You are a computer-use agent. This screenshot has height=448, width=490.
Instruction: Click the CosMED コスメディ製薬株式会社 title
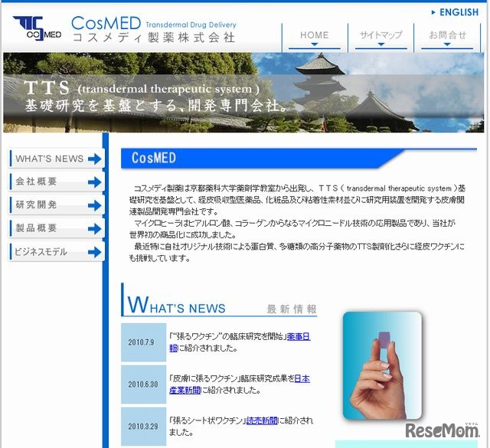coord(153,30)
